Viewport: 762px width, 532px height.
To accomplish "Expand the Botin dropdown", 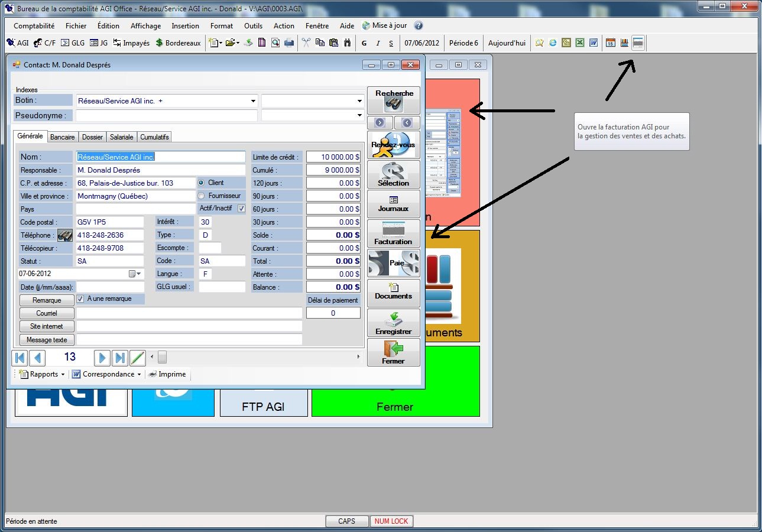I will pyautogui.click(x=253, y=101).
